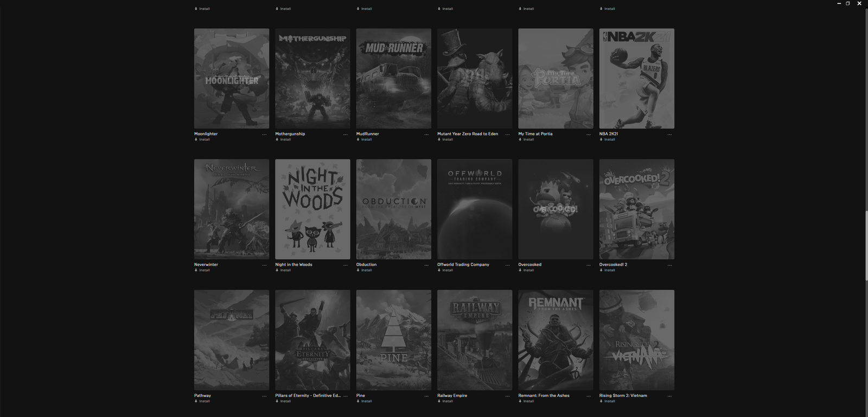Install My Time at Portia
Screen dimensions: 868x417
[x=526, y=139]
